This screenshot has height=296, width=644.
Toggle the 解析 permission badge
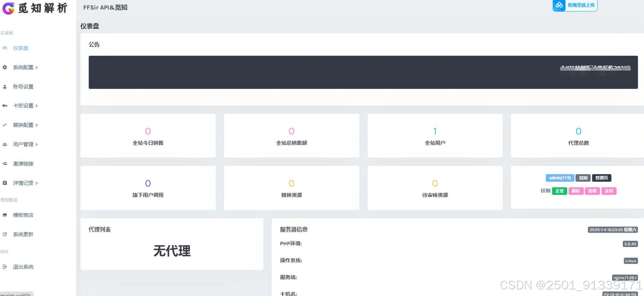(x=576, y=191)
